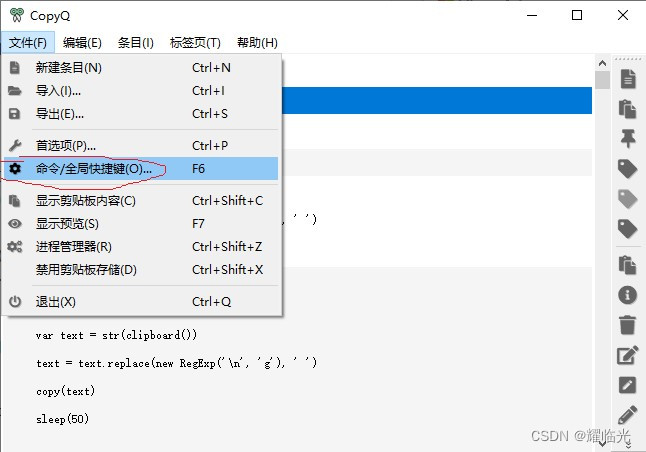646x452 pixels.
Task: Click the CopyQ scissors logo in title bar
Action: (16, 15)
